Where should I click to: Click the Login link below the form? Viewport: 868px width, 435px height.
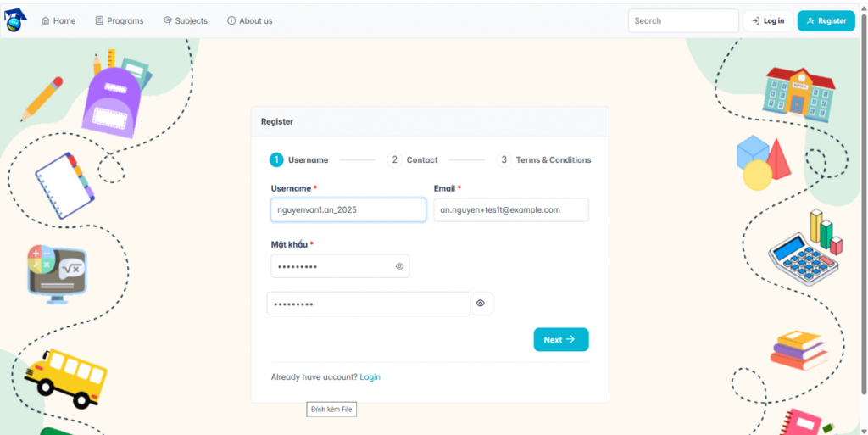pos(370,376)
